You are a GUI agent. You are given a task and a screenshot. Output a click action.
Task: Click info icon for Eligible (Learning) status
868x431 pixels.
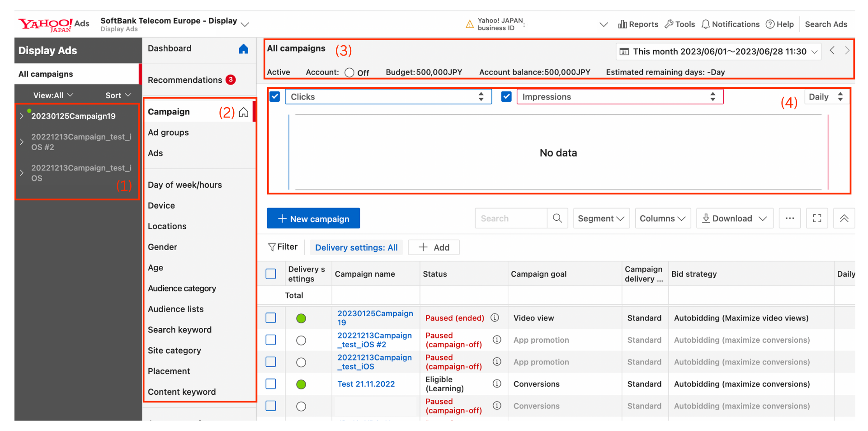tap(497, 384)
